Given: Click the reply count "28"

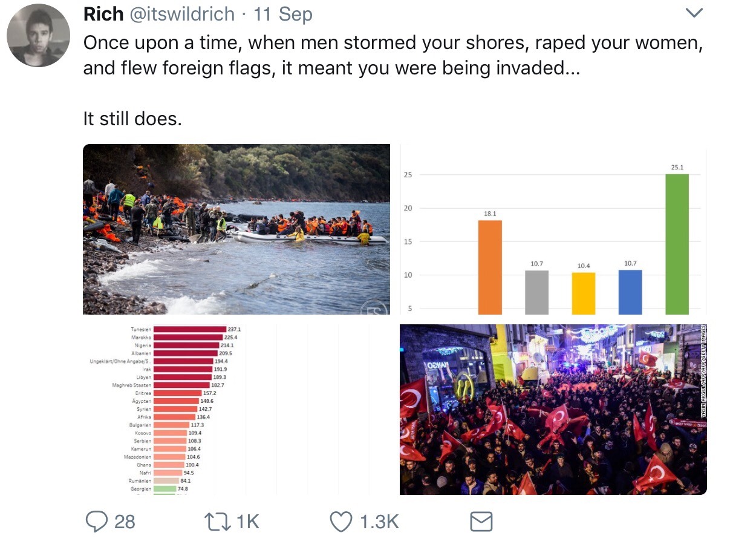Looking at the screenshot, I should pos(125,522).
